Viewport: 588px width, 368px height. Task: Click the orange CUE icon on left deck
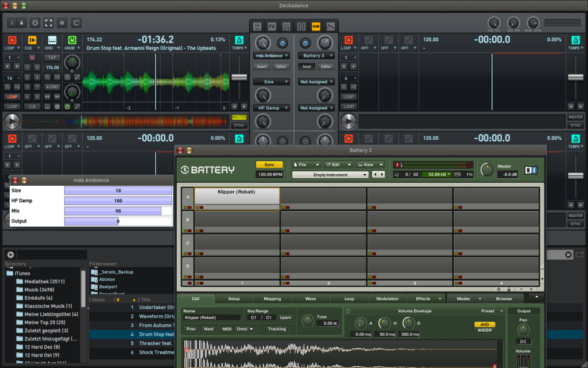[32, 40]
